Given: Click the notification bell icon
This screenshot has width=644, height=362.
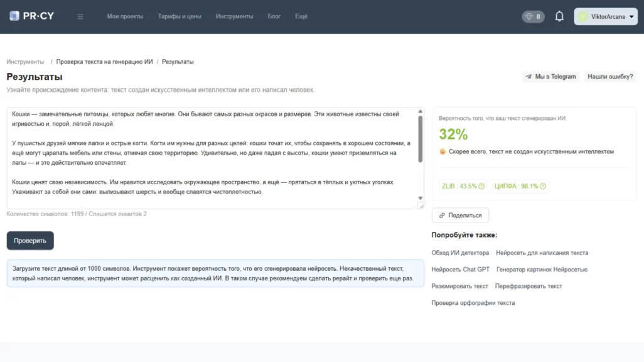Looking at the screenshot, I should click(x=559, y=17).
